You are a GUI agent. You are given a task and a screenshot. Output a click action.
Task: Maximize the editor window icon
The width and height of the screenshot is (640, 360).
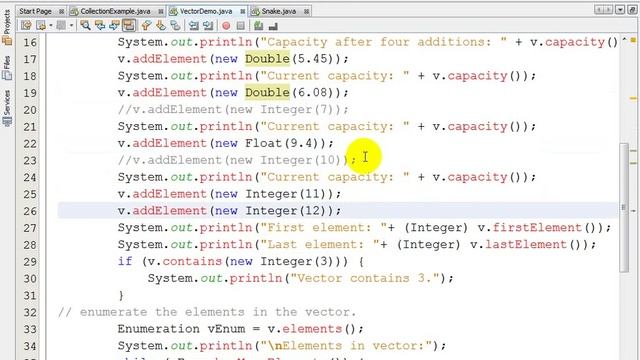632,9
